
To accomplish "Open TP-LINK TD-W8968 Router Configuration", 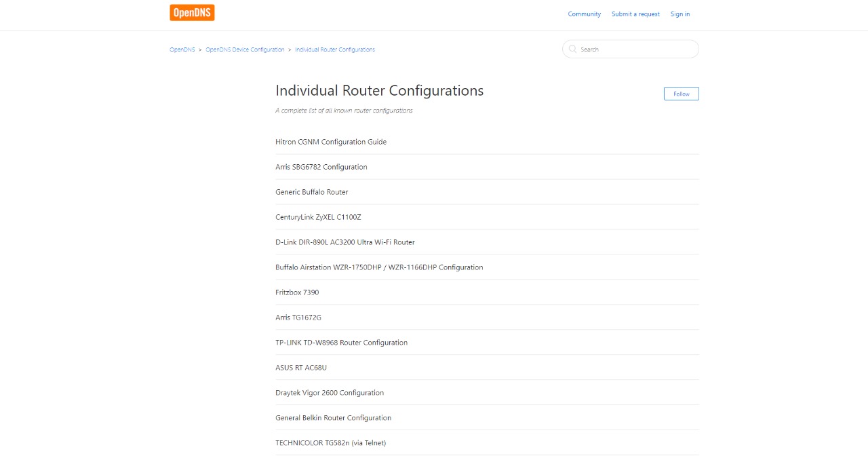I will point(341,343).
